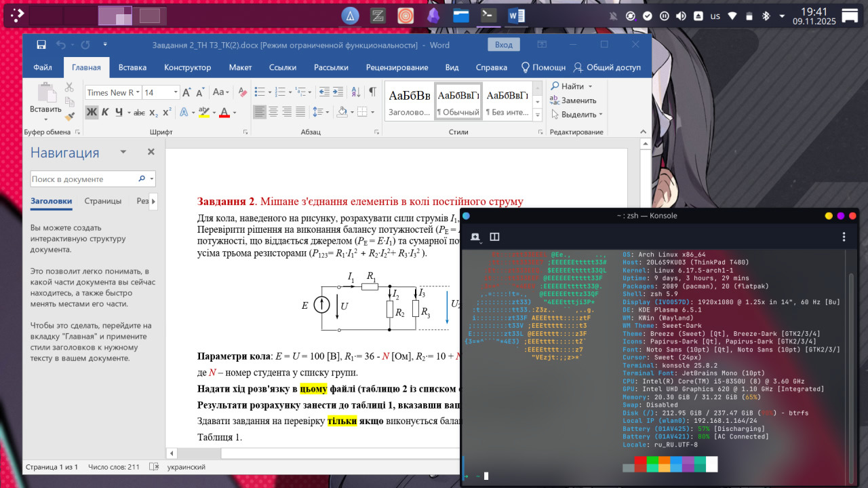868x488 pixels.
Task: Click the Format Painter brush icon
Action: 69,117
